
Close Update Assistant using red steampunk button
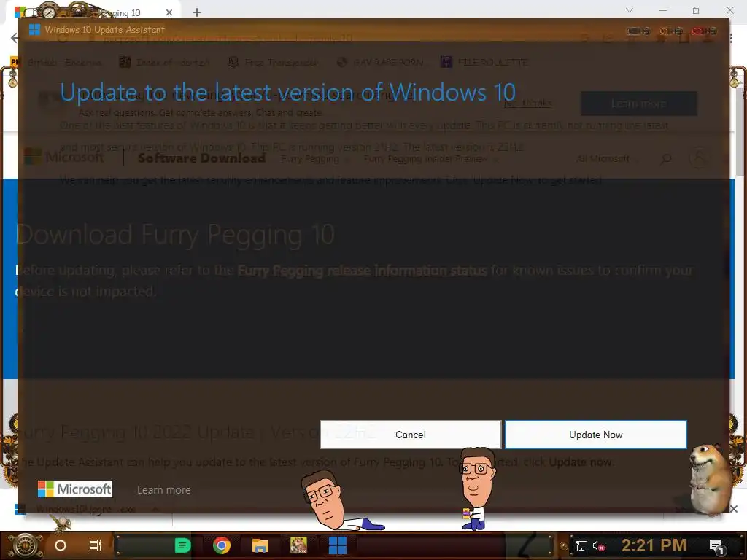tap(704, 31)
